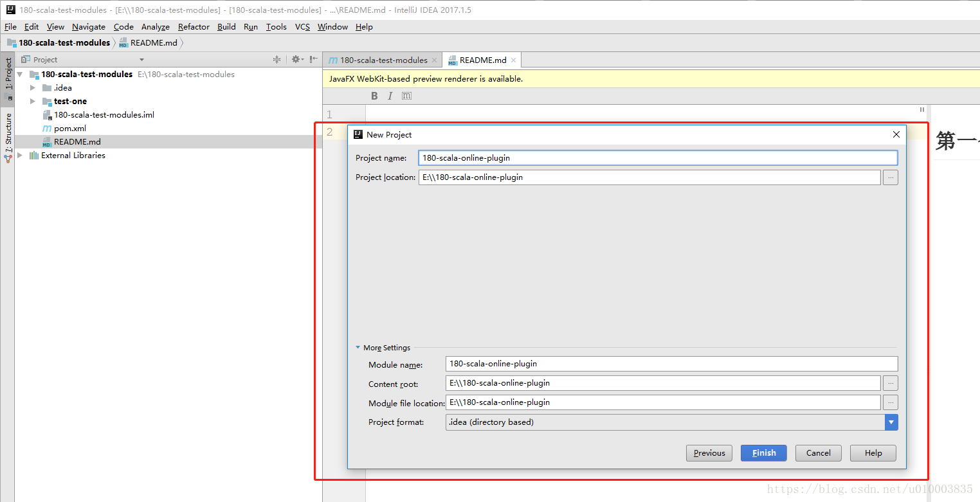This screenshot has height=502, width=980.
Task: Open the Analyze menu
Action: pyautogui.click(x=156, y=27)
